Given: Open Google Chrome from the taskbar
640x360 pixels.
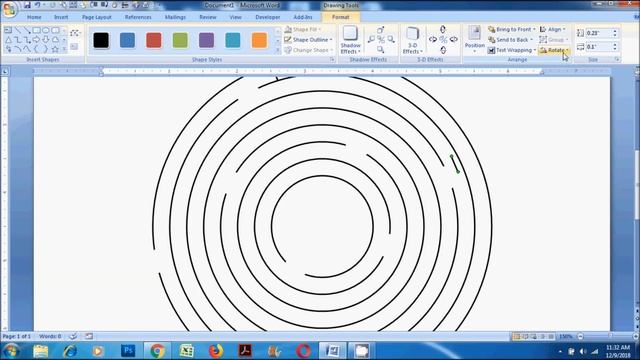Looking at the screenshot, I should 157,351.
